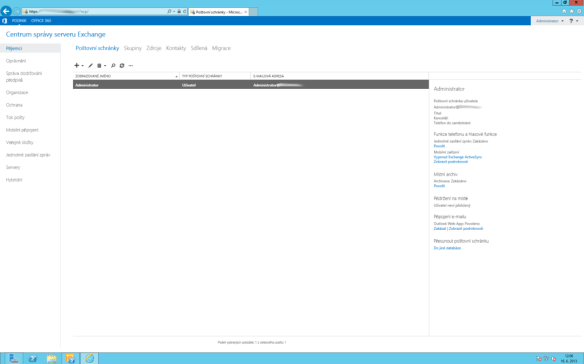
Task: Open Správa dodržování předpisů section
Action: pyautogui.click(x=24, y=76)
